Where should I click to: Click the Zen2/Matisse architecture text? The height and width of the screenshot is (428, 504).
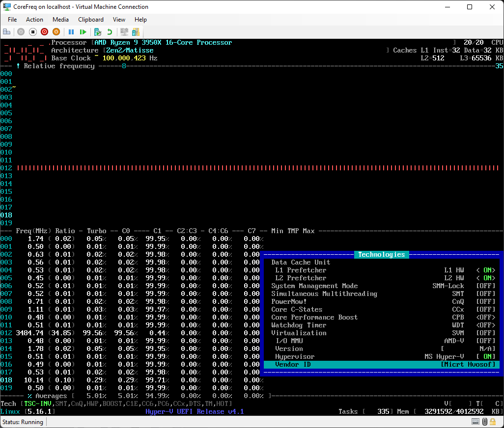[130, 51]
